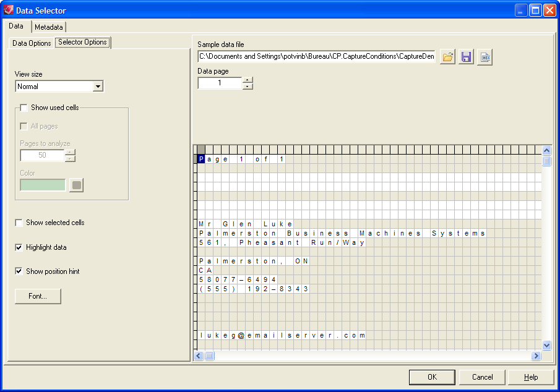Click the Cancel button
The height and width of the screenshot is (392, 560).
[482, 377]
